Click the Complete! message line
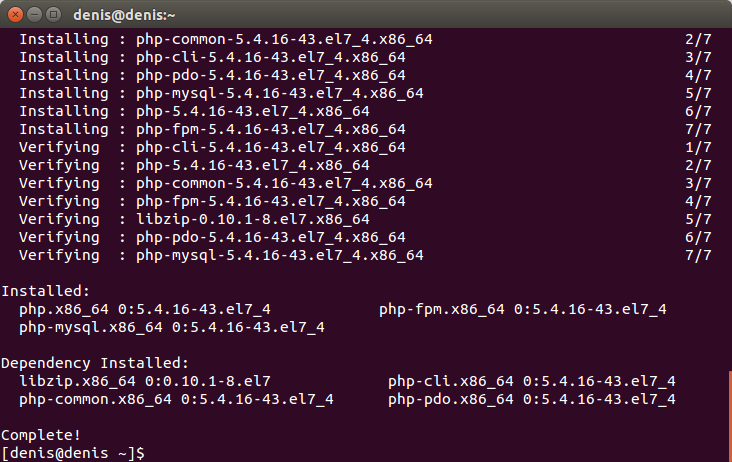 pos(41,435)
